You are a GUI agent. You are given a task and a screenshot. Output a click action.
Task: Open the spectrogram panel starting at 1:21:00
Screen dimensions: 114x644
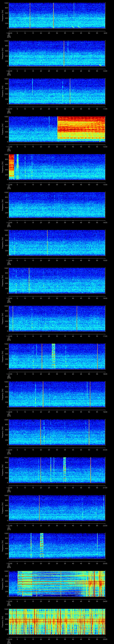[57, 508]
